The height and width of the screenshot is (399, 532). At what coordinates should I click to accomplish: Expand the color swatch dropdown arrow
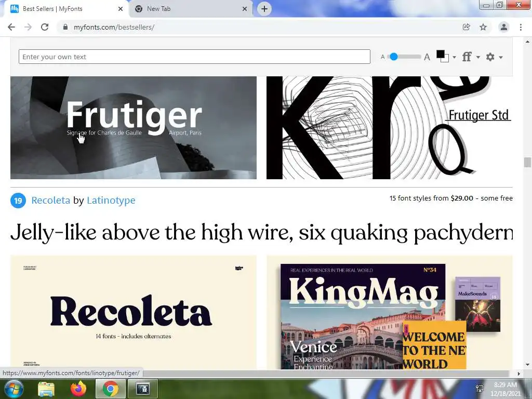[454, 57]
